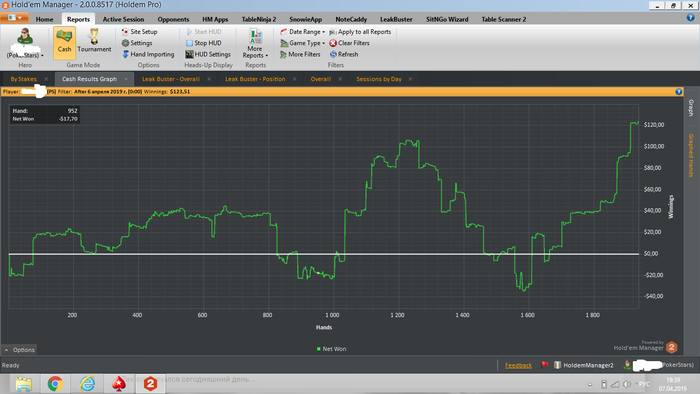Image resolution: width=700 pixels, height=394 pixels.
Task: Open the Hero player selector icon
Action: click(25, 42)
